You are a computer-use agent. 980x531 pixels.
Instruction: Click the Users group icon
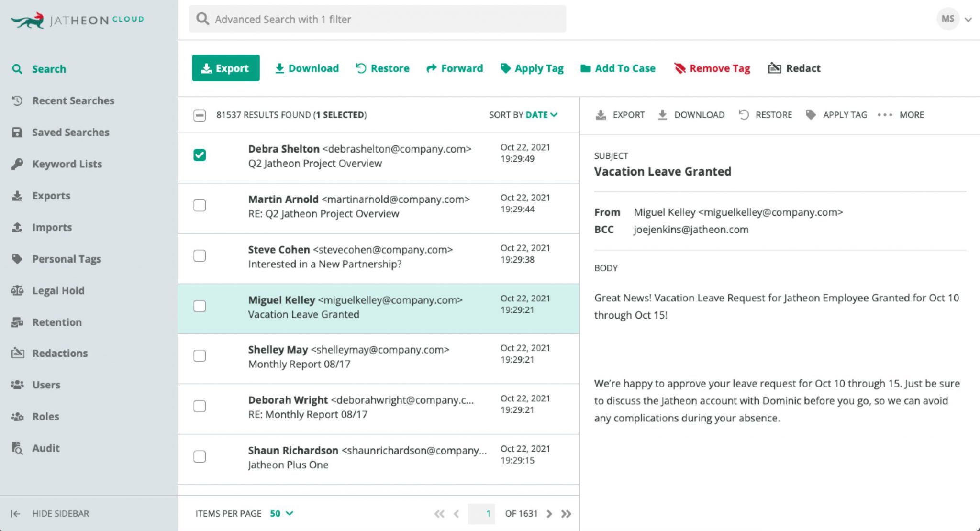[17, 385]
